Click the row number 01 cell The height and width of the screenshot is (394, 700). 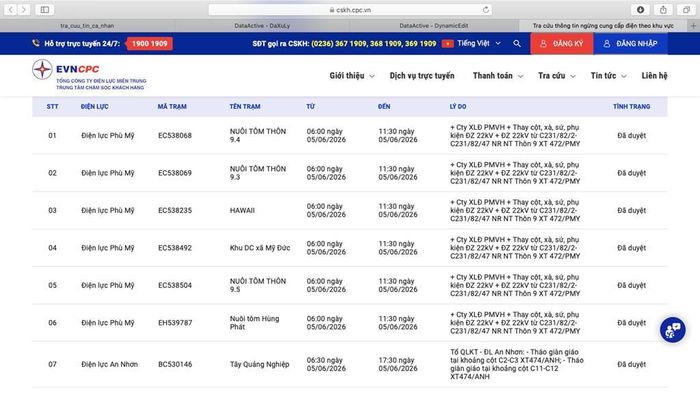click(x=52, y=136)
